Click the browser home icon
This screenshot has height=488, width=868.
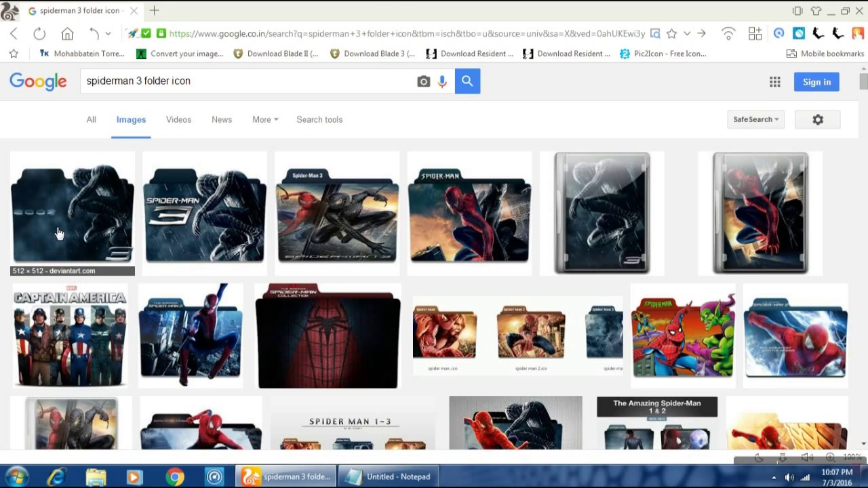[67, 34]
